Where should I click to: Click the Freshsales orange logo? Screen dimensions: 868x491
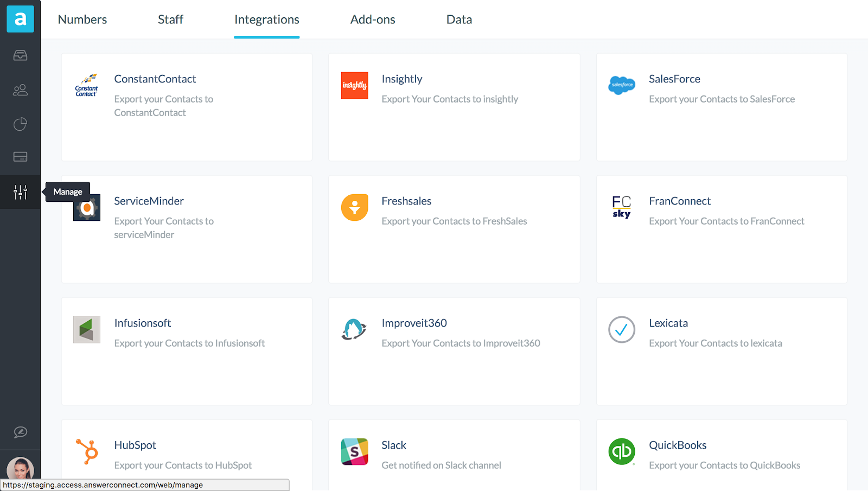[x=355, y=208]
